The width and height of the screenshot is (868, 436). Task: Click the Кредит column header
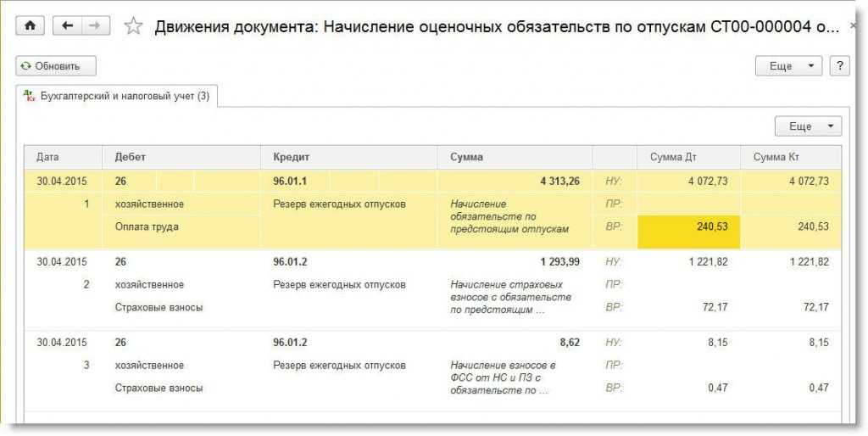[291, 157]
